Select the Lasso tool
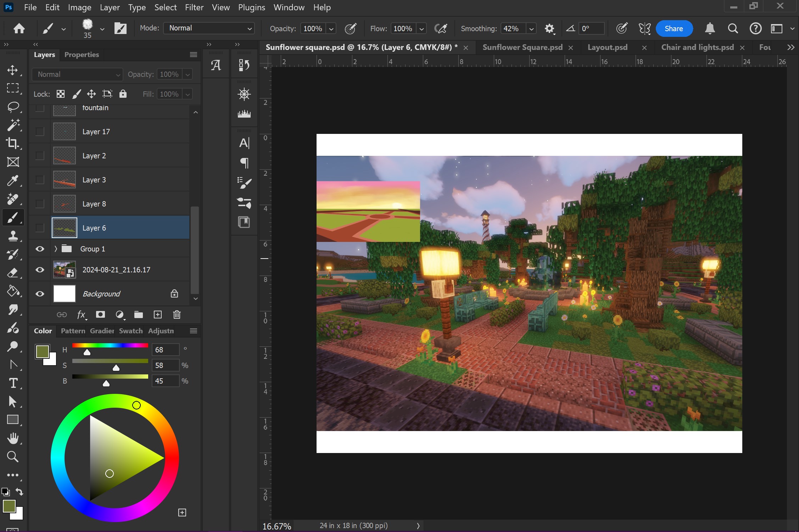 pos(13,107)
